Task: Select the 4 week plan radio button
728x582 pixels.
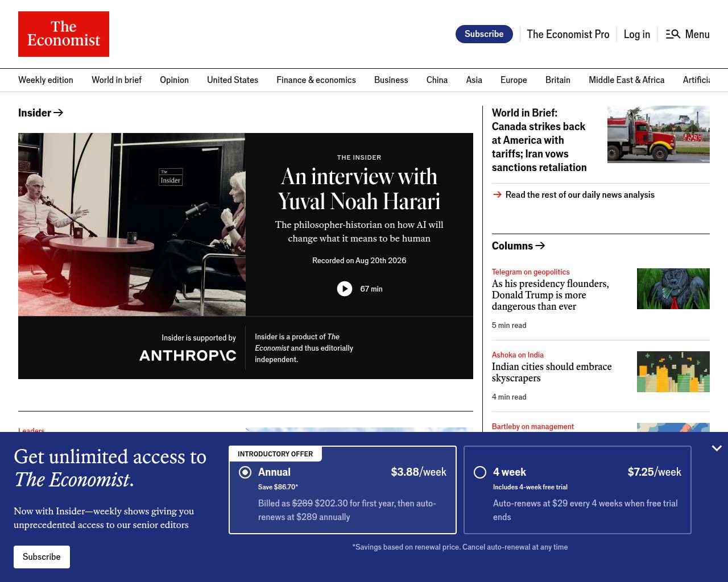Action: click(x=480, y=472)
